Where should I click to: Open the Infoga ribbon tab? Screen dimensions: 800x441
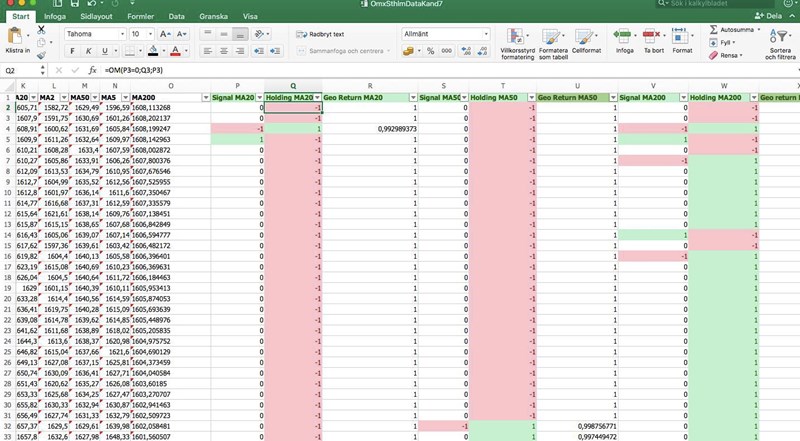(56, 16)
